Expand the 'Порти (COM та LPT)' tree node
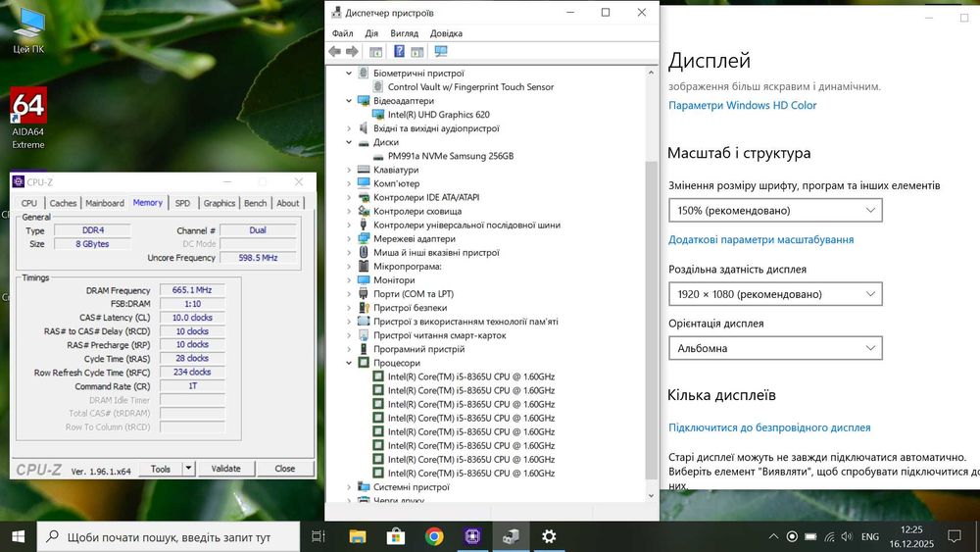The image size is (980, 552). tap(349, 294)
